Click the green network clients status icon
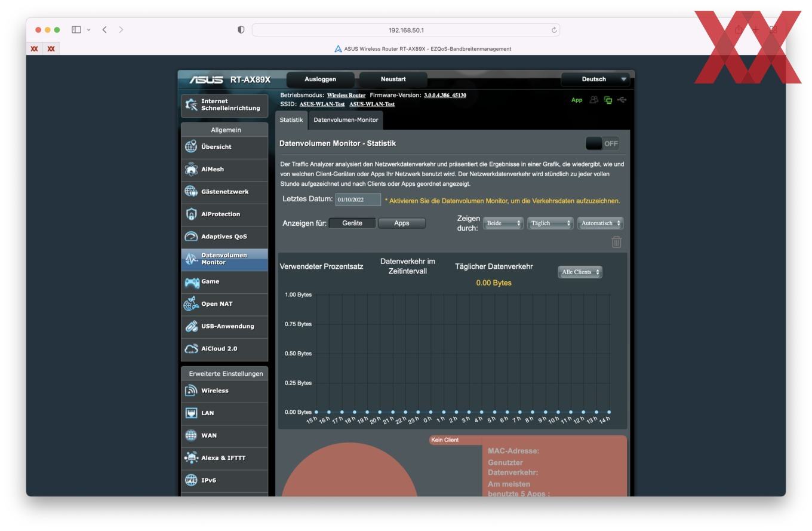Viewport: 812px width, 531px height. pos(608,100)
